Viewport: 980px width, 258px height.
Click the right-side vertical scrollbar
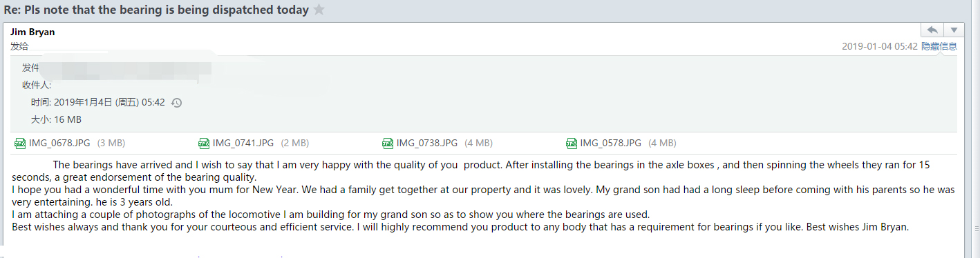click(974, 124)
